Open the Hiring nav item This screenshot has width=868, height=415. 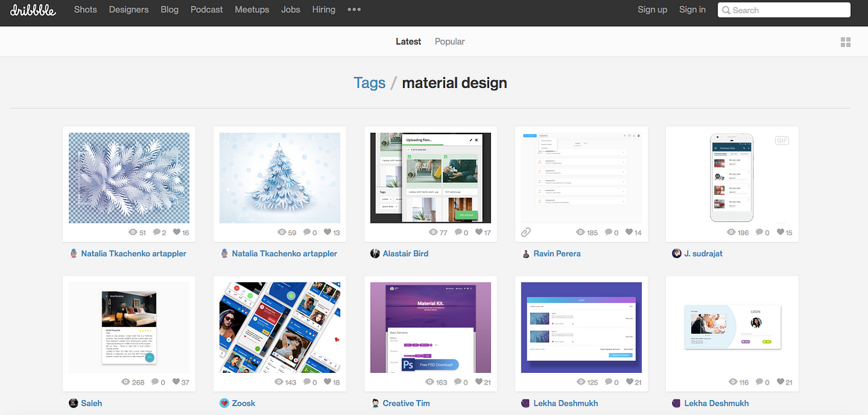tap(324, 9)
